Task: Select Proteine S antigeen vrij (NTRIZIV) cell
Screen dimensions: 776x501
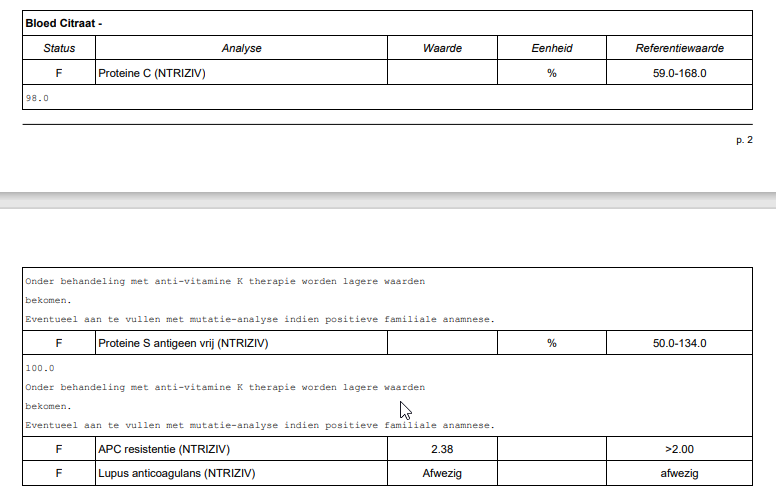Action: click(182, 343)
